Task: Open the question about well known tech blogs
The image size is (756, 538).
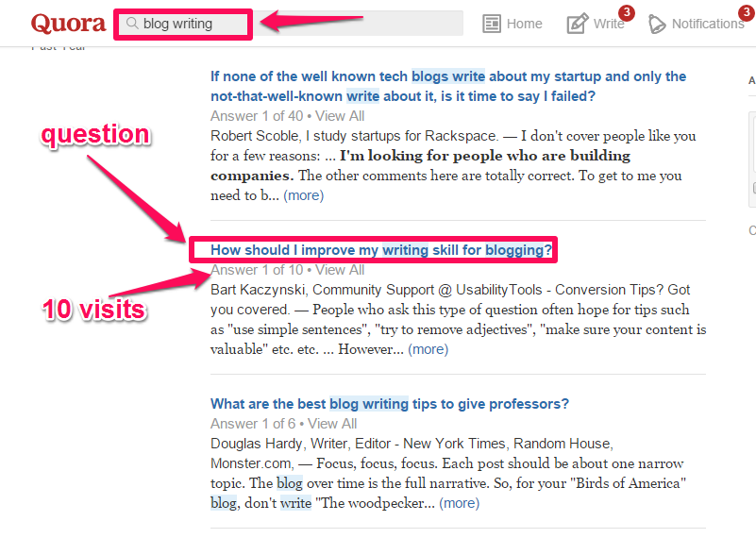Action: click(x=448, y=86)
